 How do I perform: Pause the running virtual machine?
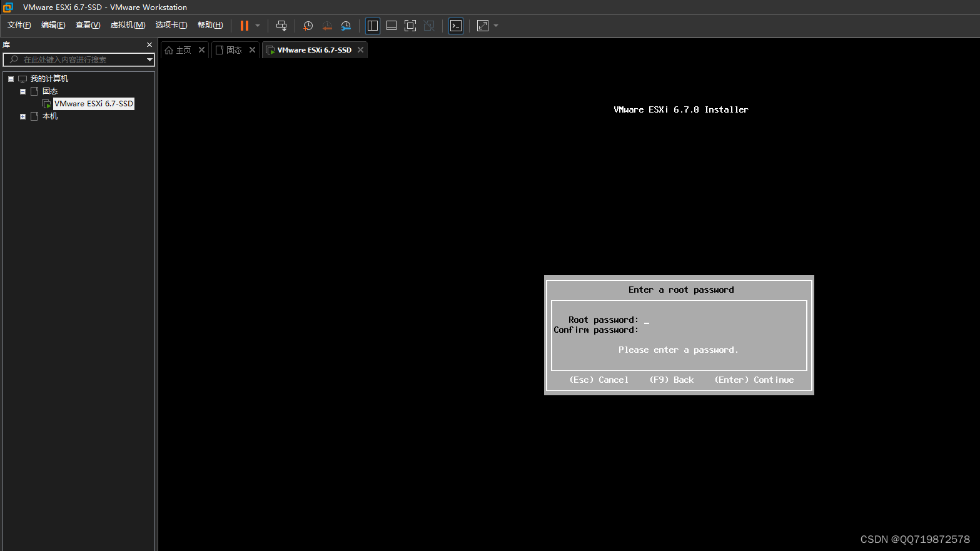pyautogui.click(x=245, y=26)
